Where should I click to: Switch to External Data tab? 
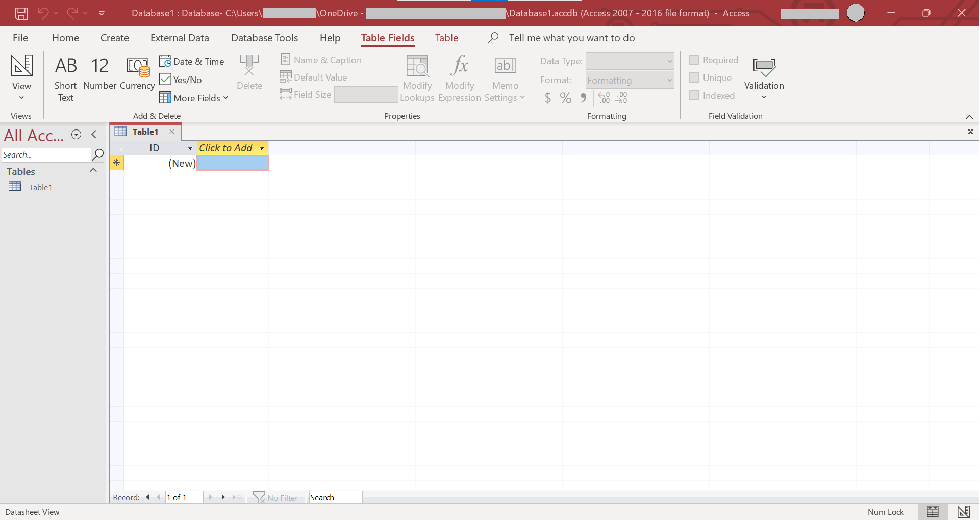(x=180, y=38)
